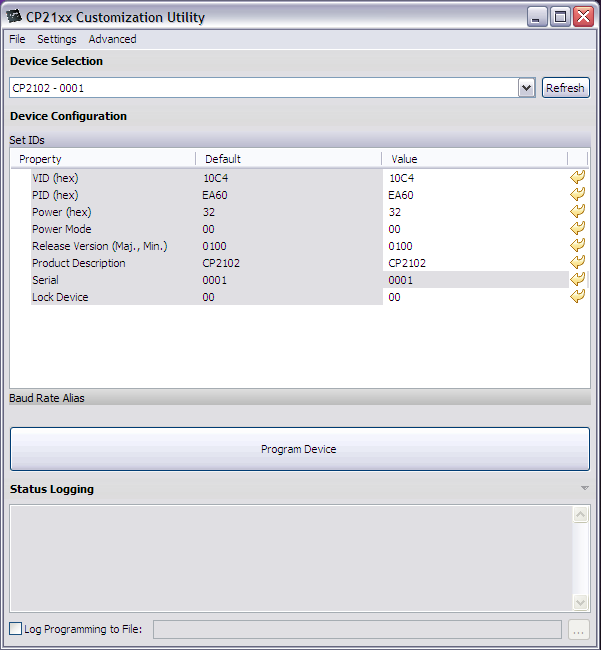601x650 pixels.
Task: Edit the Product Description value cell CP2102
Action: click(475, 263)
